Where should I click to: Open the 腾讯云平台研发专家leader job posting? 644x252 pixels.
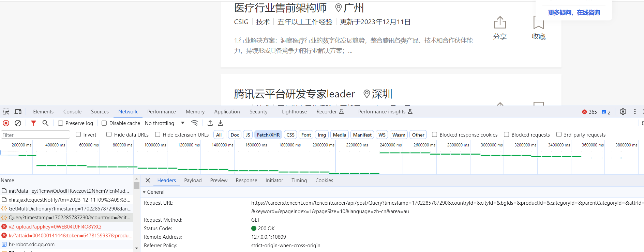(294, 94)
